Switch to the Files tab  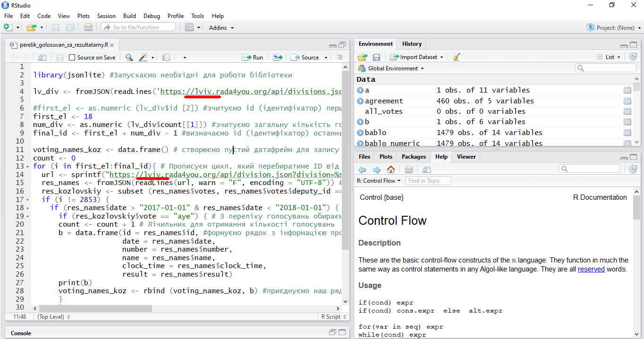[x=364, y=157]
